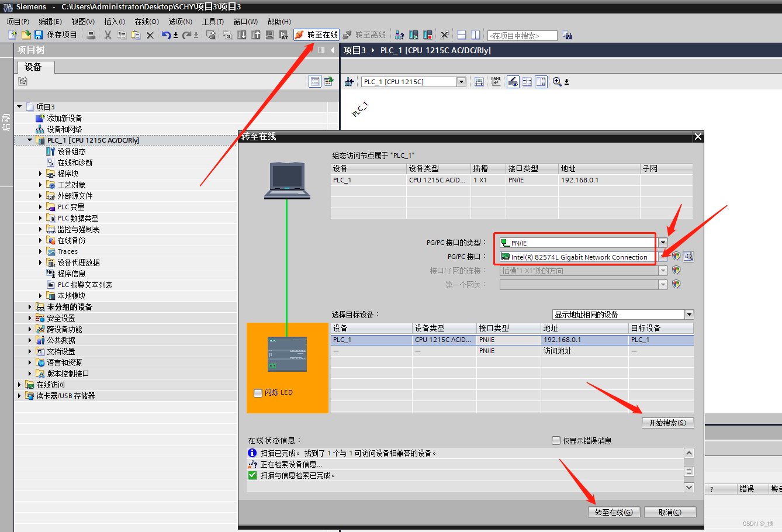Click the undo arrow icon
This screenshot has height=532, width=782.
pos(166,35)
